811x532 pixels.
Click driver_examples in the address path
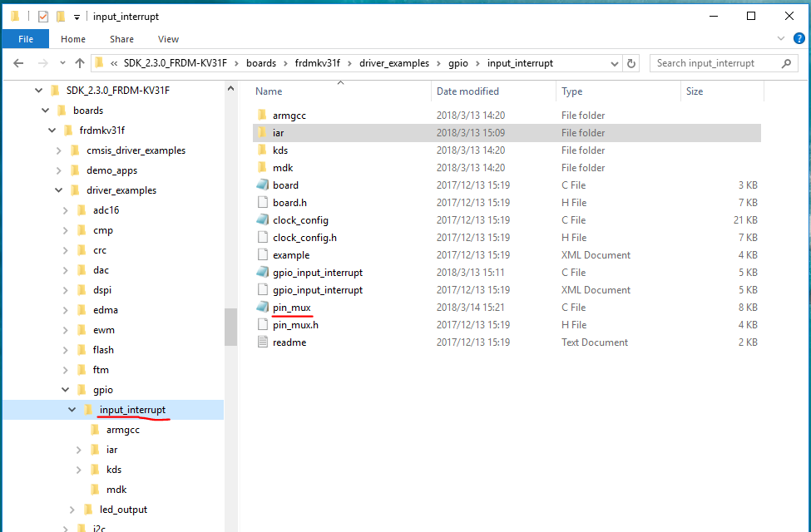394,63
